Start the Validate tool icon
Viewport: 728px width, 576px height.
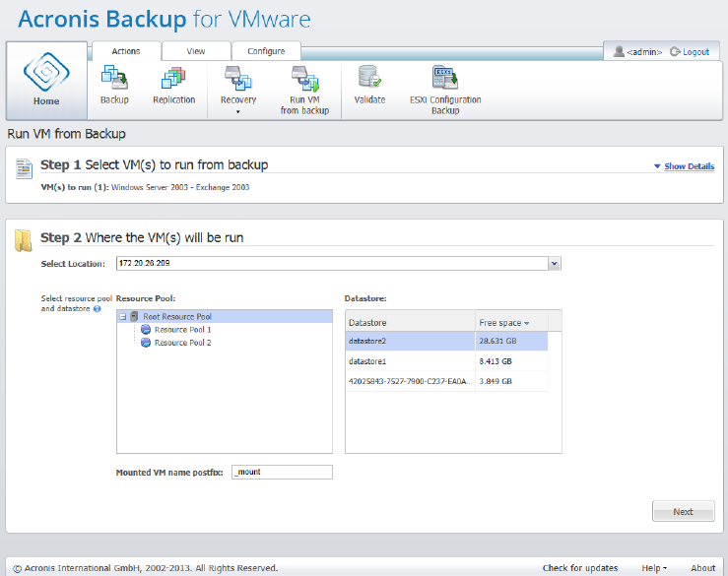pos(369,77)
